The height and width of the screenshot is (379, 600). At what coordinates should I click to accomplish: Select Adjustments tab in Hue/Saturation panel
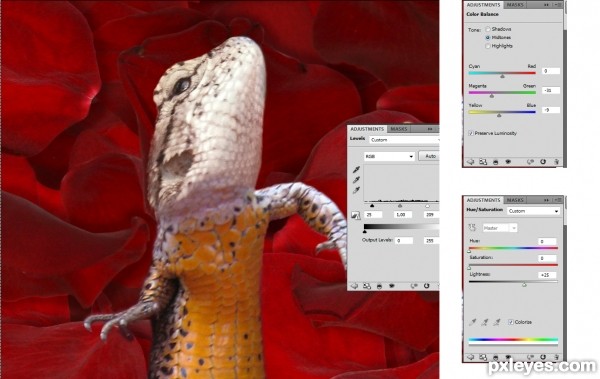pos(483,200)
